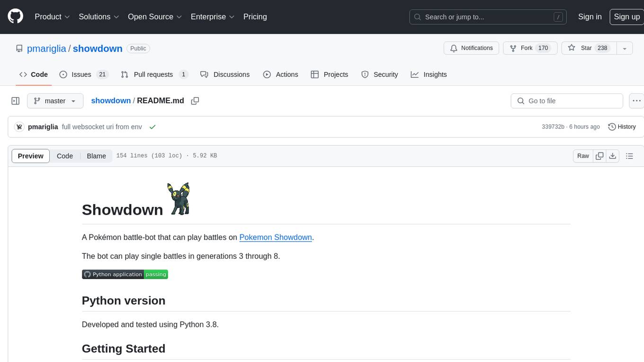The width and height of the screenshot is (644, 362).
Task: Open the full websocket uri commit message
Action: pyautogui.click(x=102, y=127)
